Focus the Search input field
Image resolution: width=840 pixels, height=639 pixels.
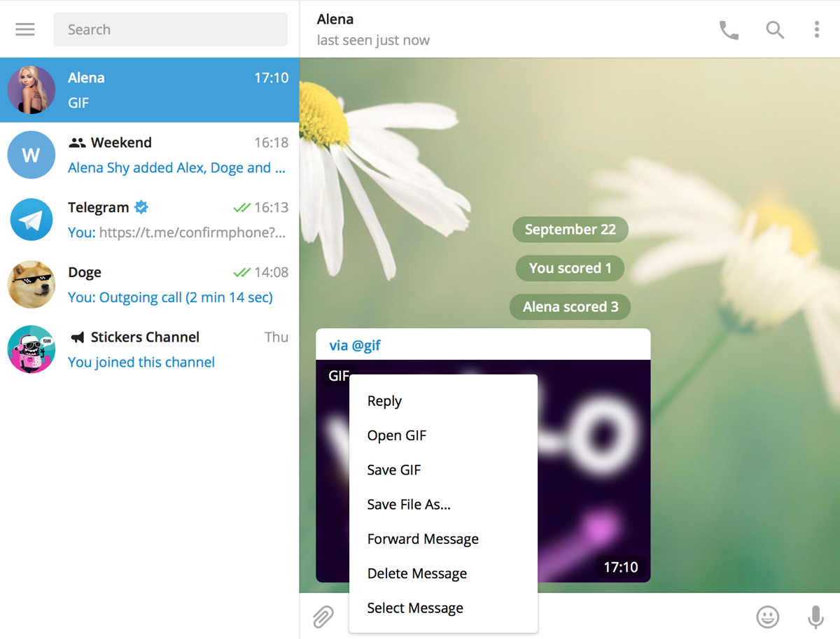170,29
